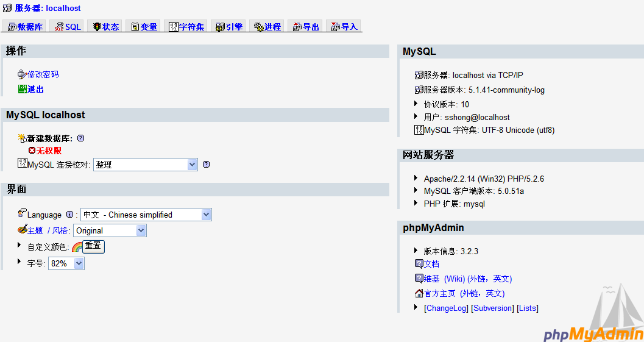Click the 文档 documentation link
Viewport: 644px width, 342px height.
click(x=431, y=264)
